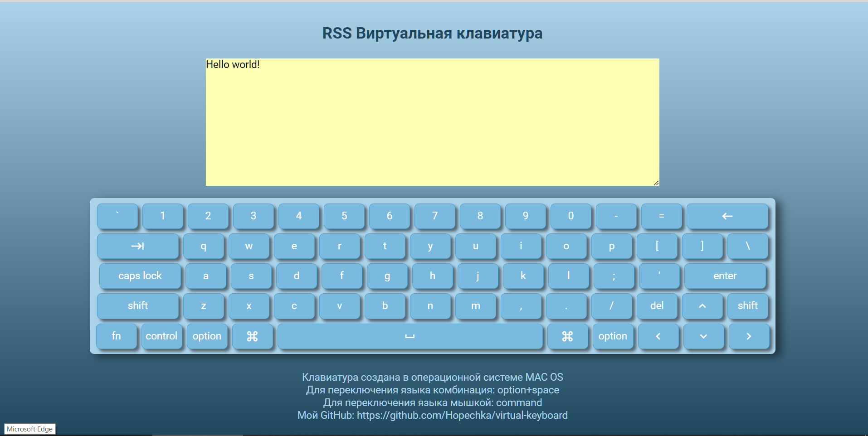Click the left shift key
This screenshot has height=436, width=868.
[x=138, y=306]
